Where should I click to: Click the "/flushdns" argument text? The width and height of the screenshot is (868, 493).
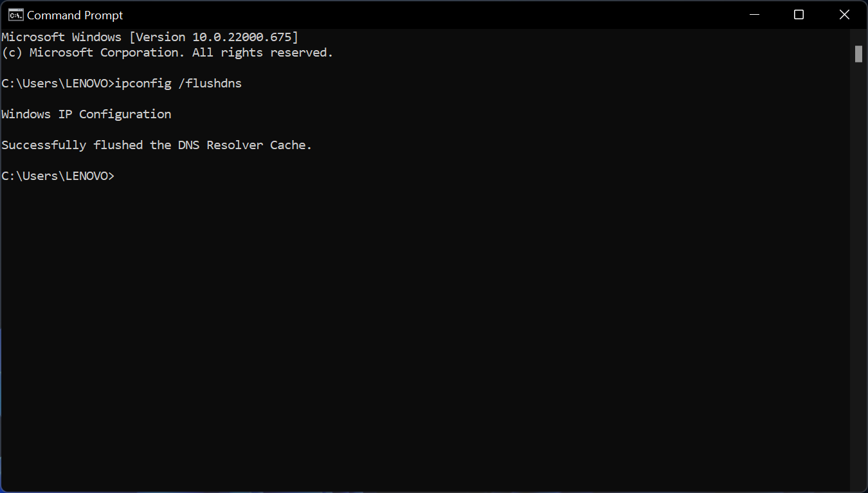213,84
